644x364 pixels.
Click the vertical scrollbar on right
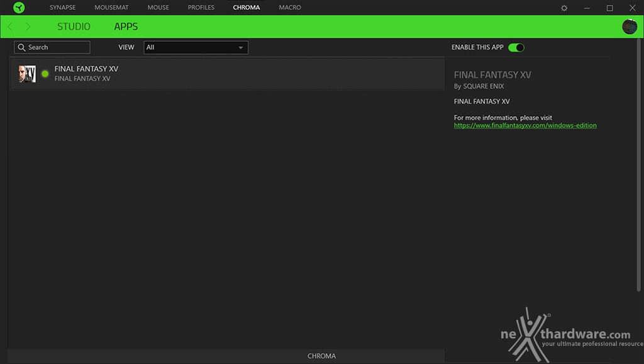pos(639,164)
